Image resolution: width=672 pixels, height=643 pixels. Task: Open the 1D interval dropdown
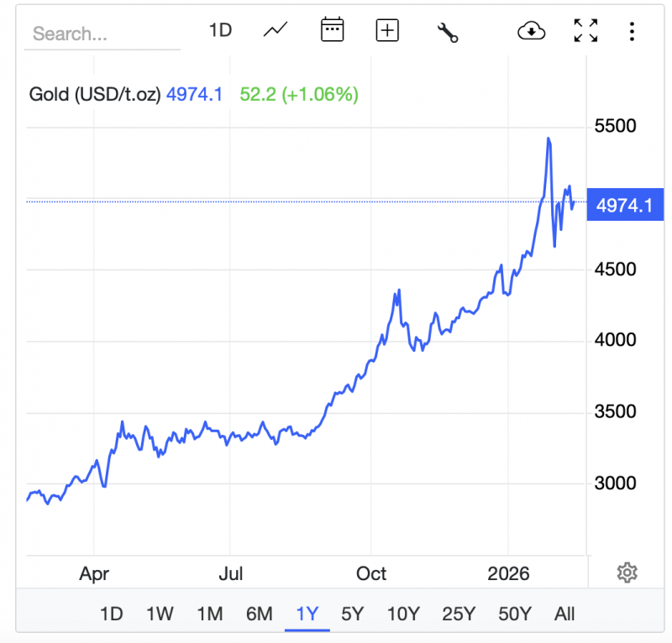tap(220, 31)
